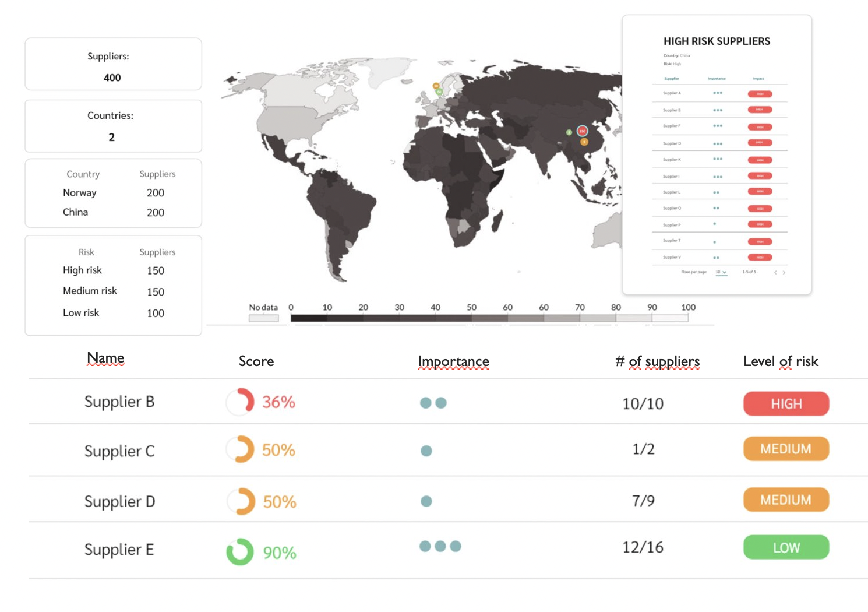Image resolution: width=868 pixels, height=612 pixels.
Task: Sort by the Level of risk column header
Action: [781, 361]
